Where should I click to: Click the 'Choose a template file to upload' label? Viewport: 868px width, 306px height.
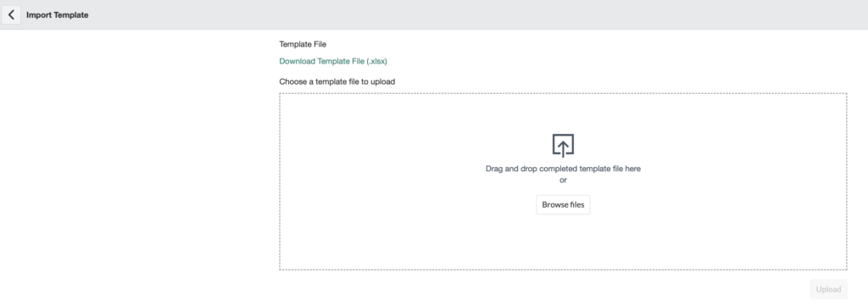[337, 81]
